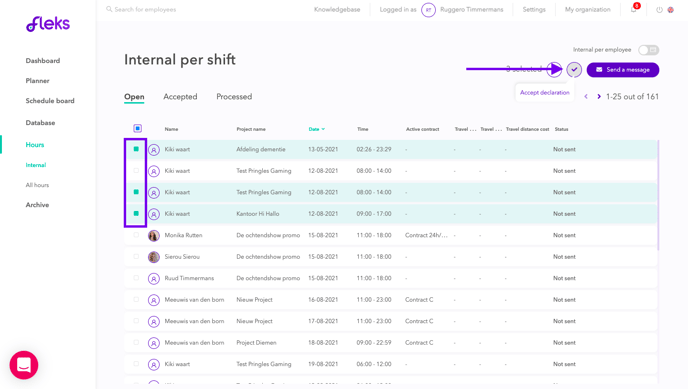
Task: Click the Send a message button
Action: [623, 70]
